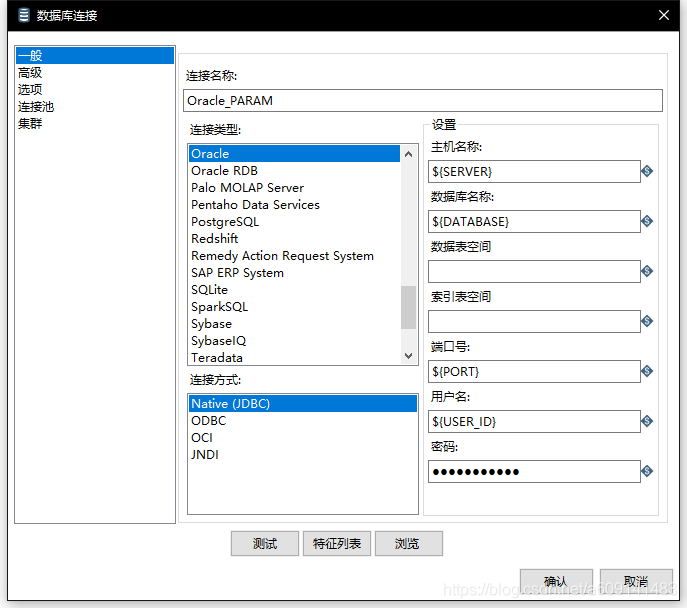This screenshot has width=687, height=608.
Task: Select SQLite connection type
Action: point(294,290)
